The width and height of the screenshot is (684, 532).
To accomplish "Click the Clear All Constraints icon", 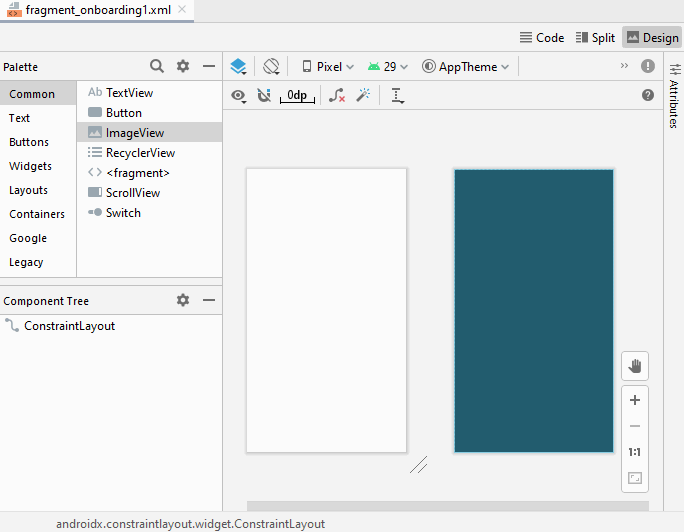I will (337, 95).
